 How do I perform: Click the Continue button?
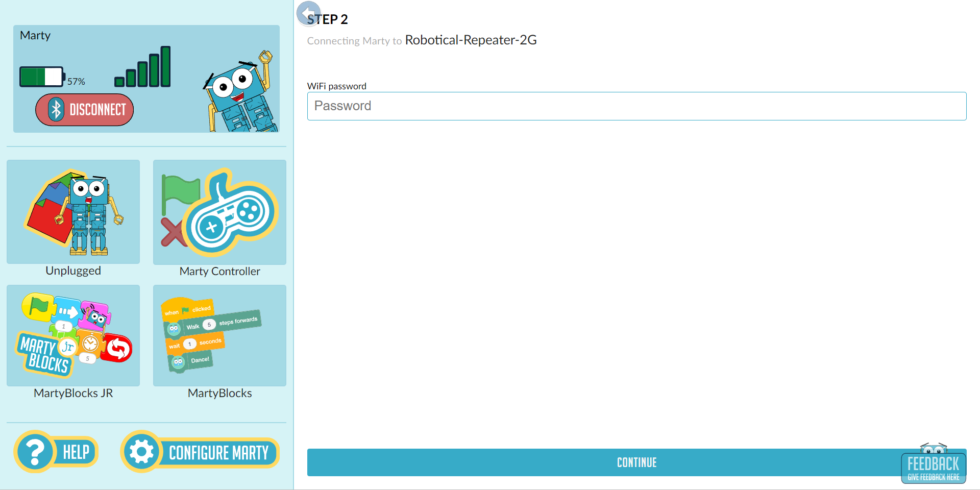pos(636,462)
